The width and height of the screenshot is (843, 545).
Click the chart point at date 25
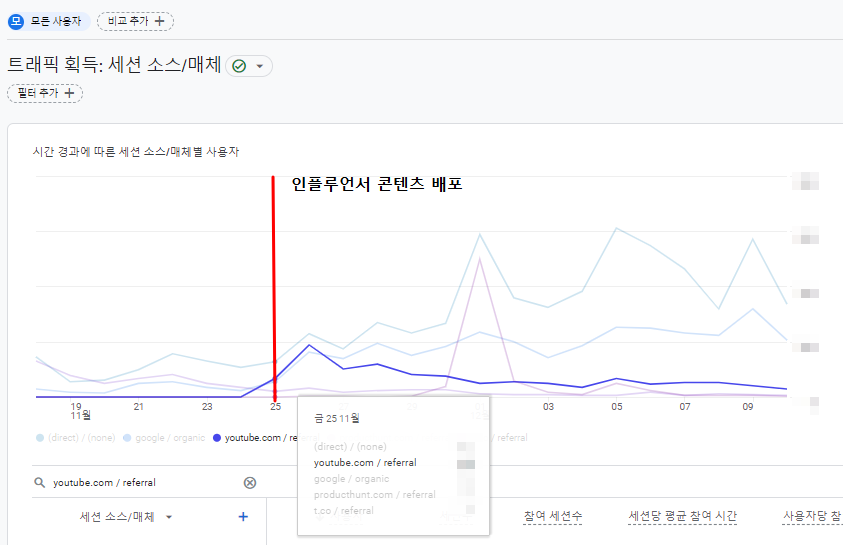tap(275, 378)
